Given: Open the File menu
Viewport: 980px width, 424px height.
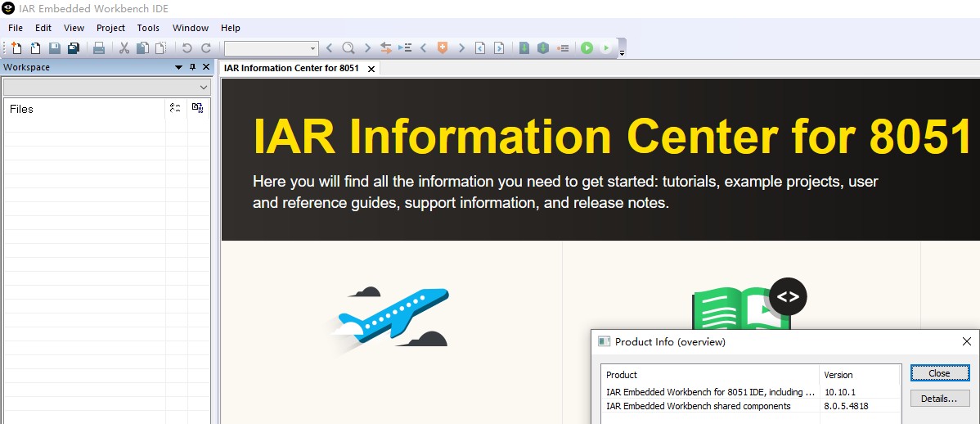Looking at the screenshot, I should (16, 28).
